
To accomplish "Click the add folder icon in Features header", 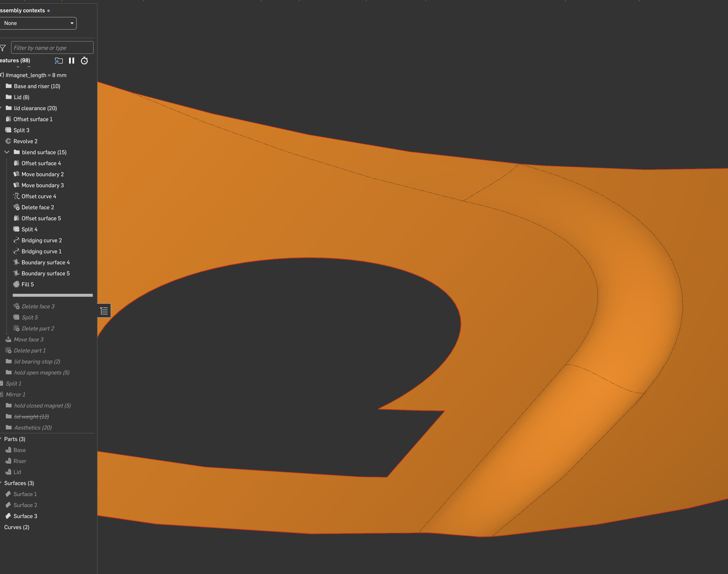I will (x=59, y=61).
